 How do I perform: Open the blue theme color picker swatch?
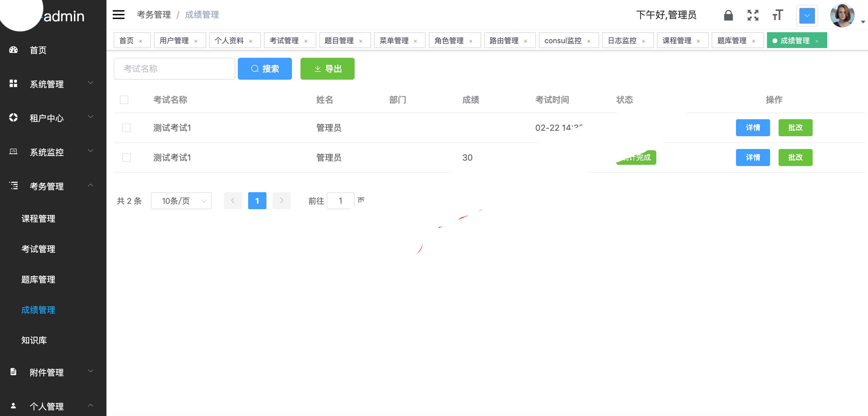pos(807,16)
